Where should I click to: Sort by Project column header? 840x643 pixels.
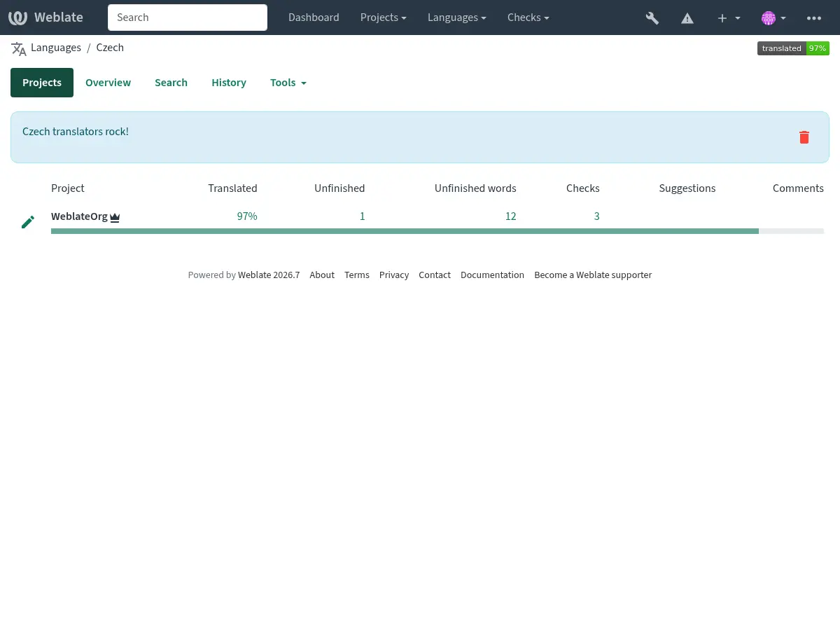click(68, 188)
